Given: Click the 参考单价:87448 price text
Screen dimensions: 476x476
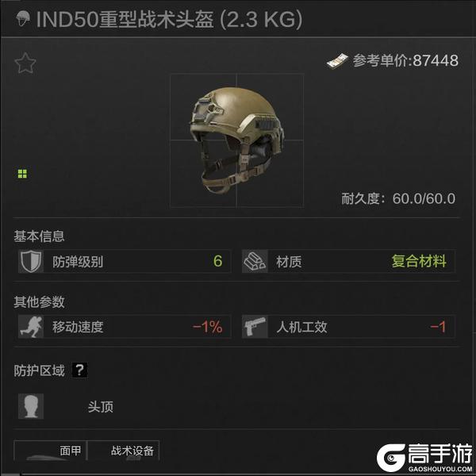Looking at the screenshot, I should [405, 61].
